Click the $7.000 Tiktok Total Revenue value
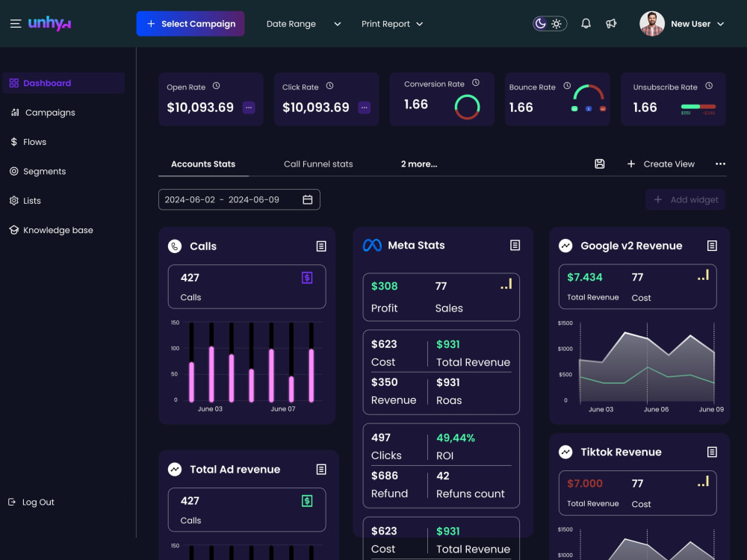The image size is (747, 560). coord(585,483)
